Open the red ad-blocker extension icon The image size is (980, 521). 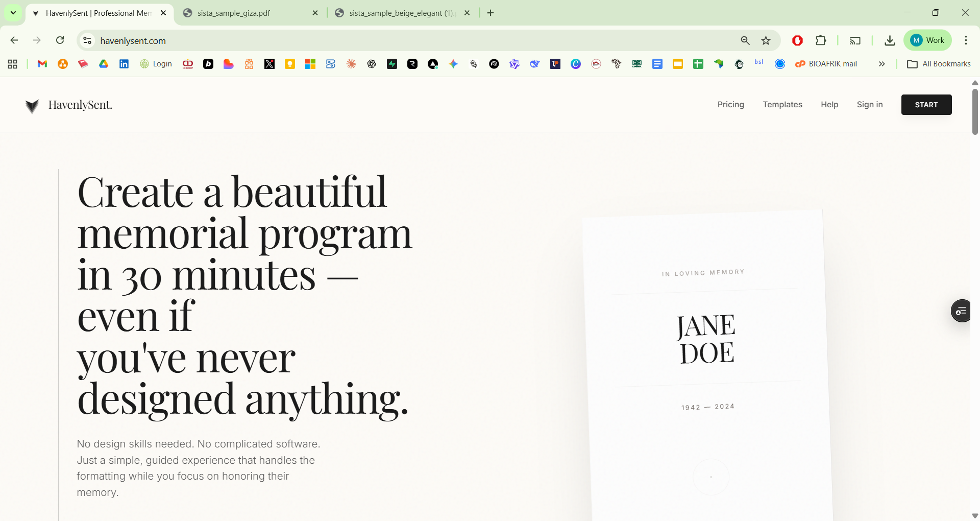click(x=798, y=40)
